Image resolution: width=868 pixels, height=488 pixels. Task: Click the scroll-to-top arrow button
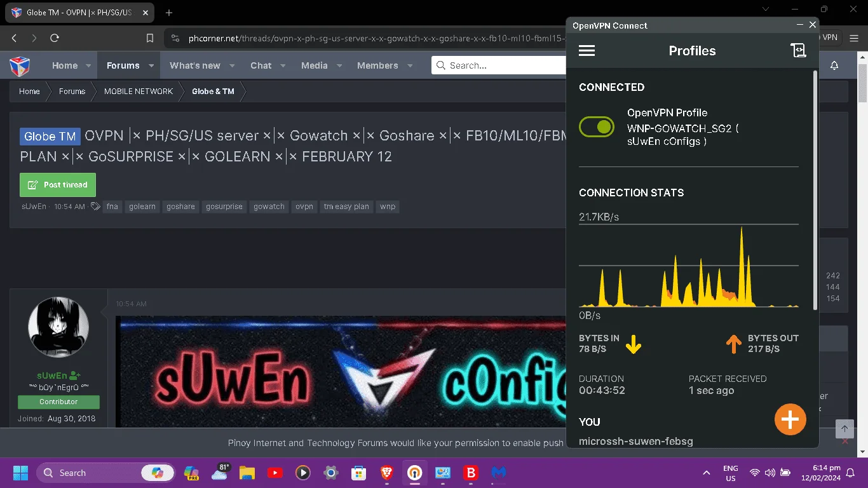[x=844, y=428]
